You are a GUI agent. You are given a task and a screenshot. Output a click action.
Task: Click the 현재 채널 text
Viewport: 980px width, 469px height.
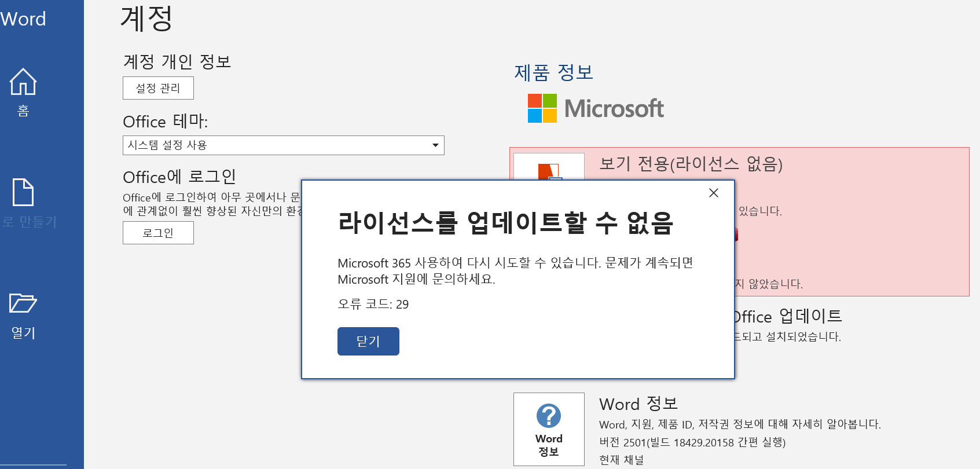[621, 460]
